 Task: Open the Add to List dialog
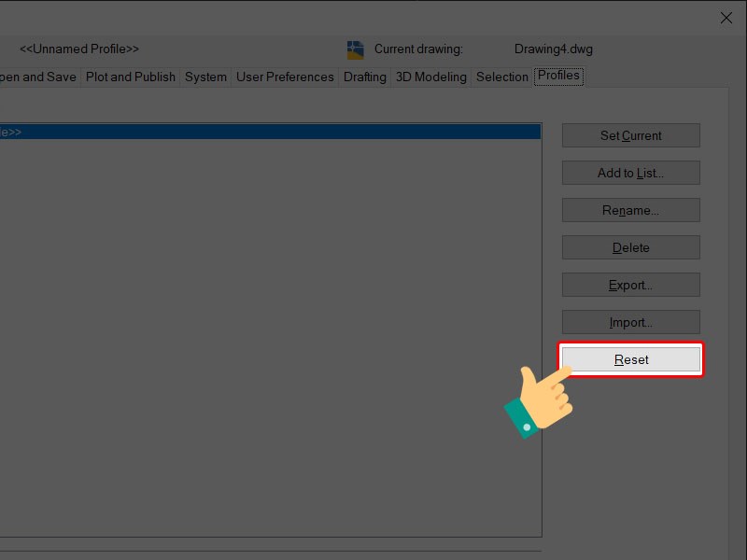pos(630,173)
